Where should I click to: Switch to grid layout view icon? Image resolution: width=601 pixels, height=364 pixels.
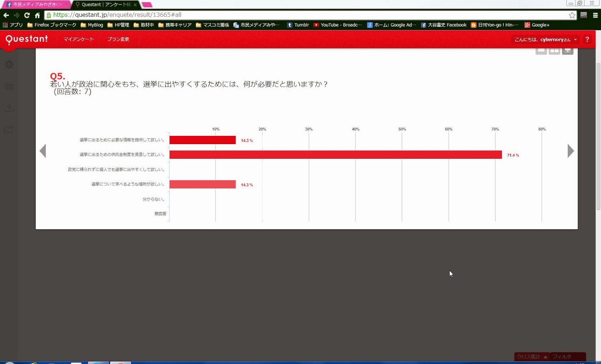coord(554,51)
